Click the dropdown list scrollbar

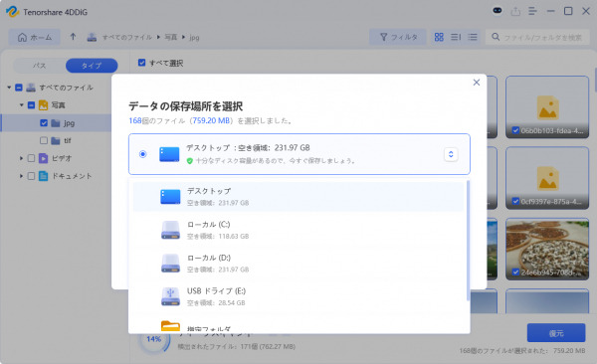point(468,241)
